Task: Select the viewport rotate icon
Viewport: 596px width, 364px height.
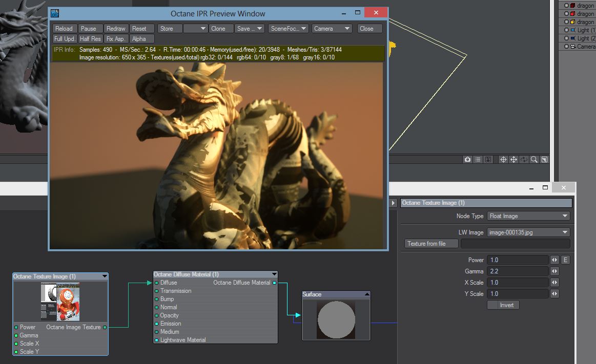Action: click(x=524, y=159)
